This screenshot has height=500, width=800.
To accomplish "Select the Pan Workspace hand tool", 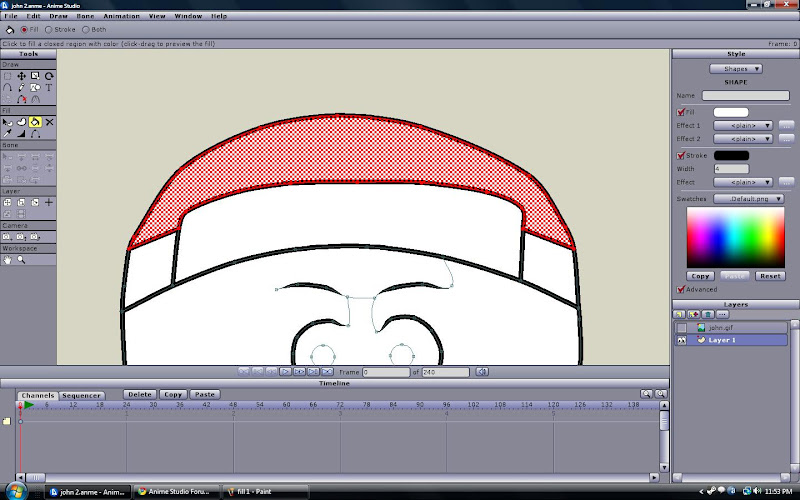I will pos(8,260).
